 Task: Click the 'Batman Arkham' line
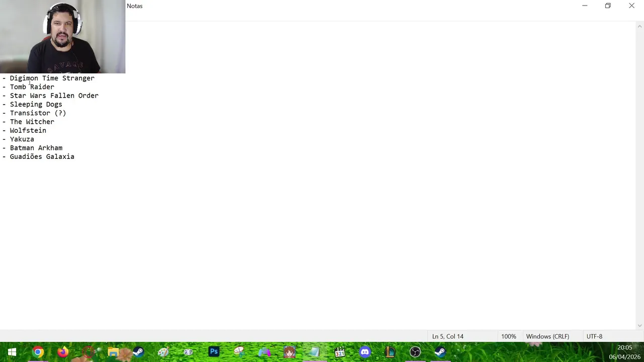(36, 148)
